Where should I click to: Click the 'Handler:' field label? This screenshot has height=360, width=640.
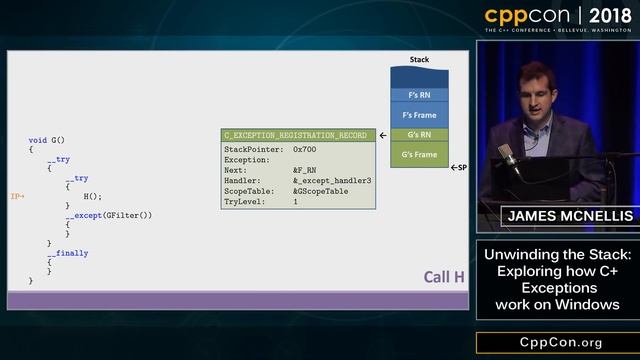[242, 180]
